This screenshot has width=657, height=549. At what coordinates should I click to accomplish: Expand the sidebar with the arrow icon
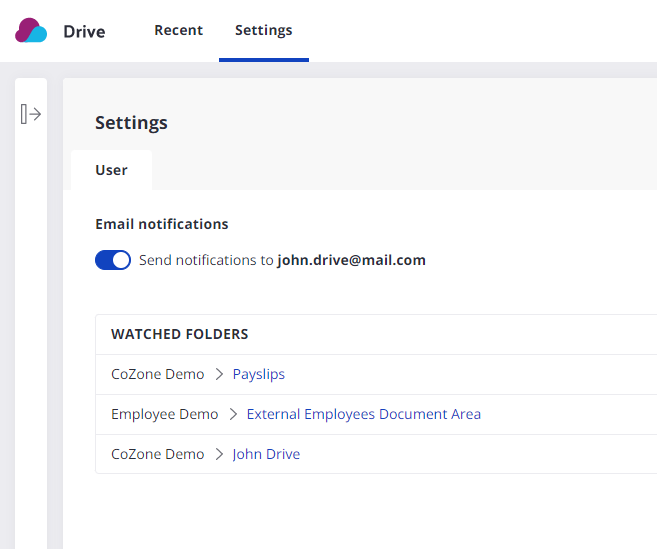[x=31, y=114]
